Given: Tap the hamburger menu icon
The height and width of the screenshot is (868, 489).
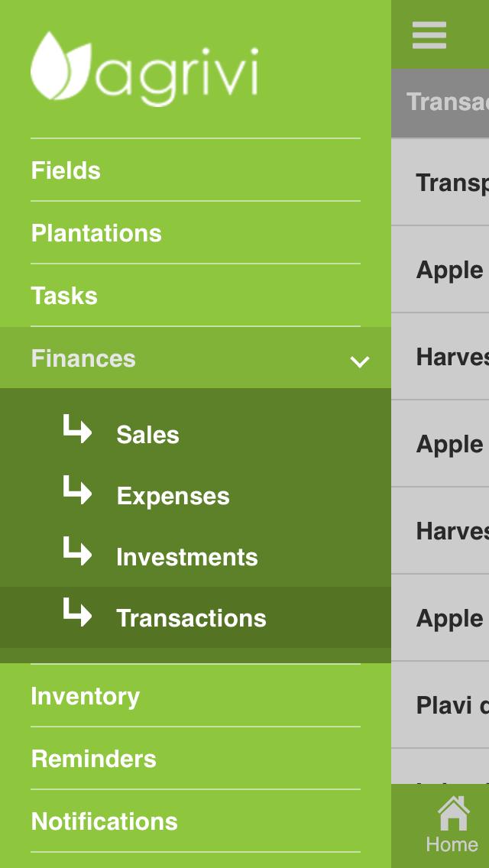Looking at the screenshot, I should pyautogui.click(x=429, y=35).
